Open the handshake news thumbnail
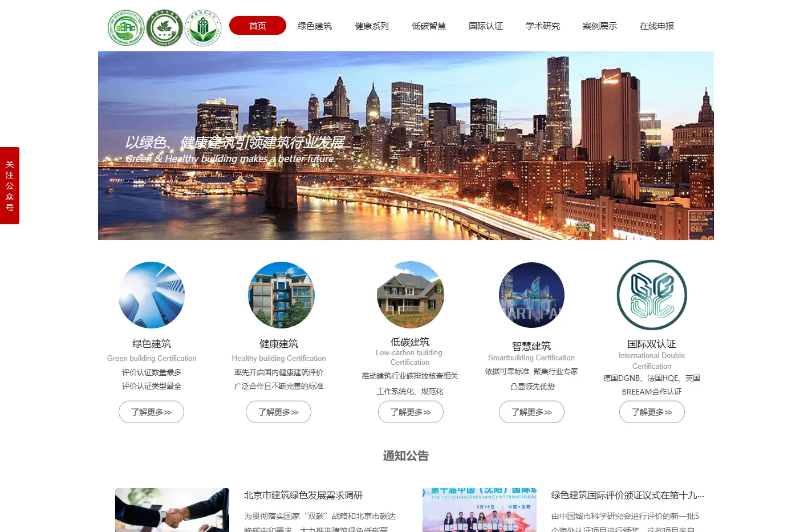Viewport: 812px width, 532px height. (172, 510)
